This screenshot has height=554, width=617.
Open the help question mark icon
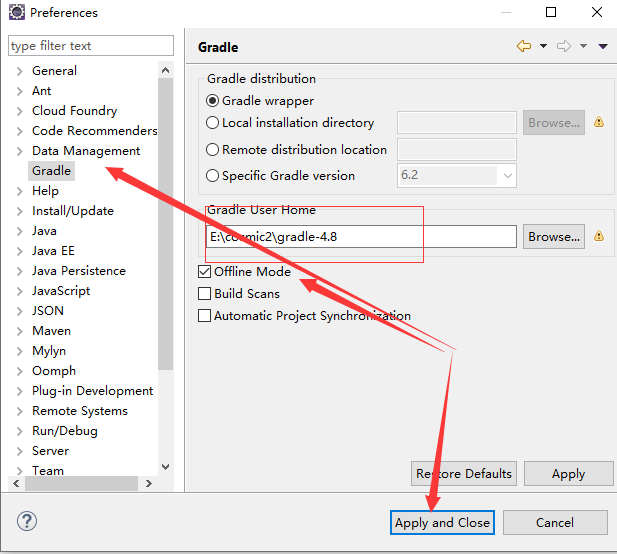[x=27, y=521]
